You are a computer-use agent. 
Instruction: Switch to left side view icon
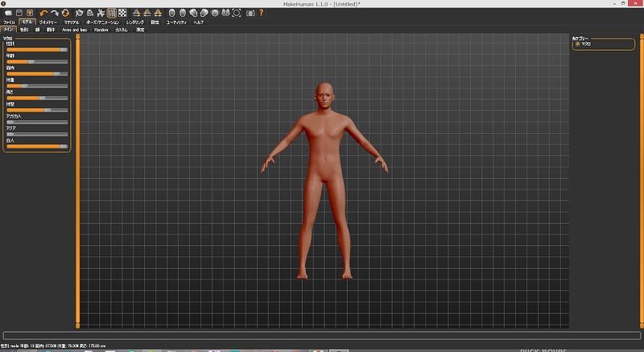click(x=193, y=13)
